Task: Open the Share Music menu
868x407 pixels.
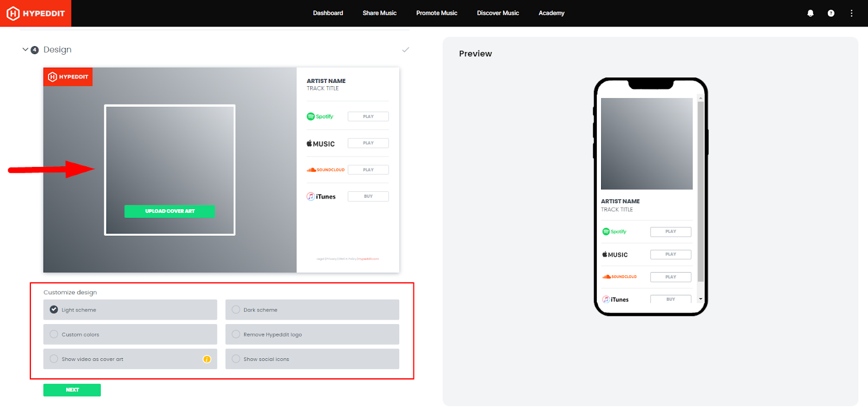Action: (380, 13)
